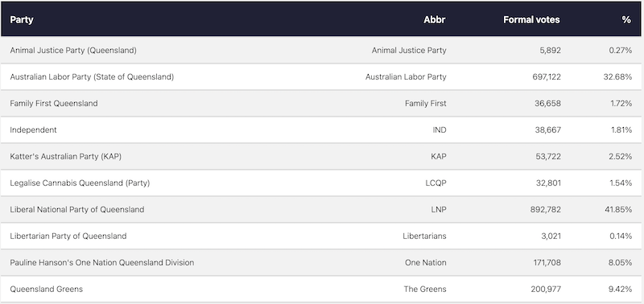Select the Queensland Greens row
644x304 pixels.
coord(322,289)
